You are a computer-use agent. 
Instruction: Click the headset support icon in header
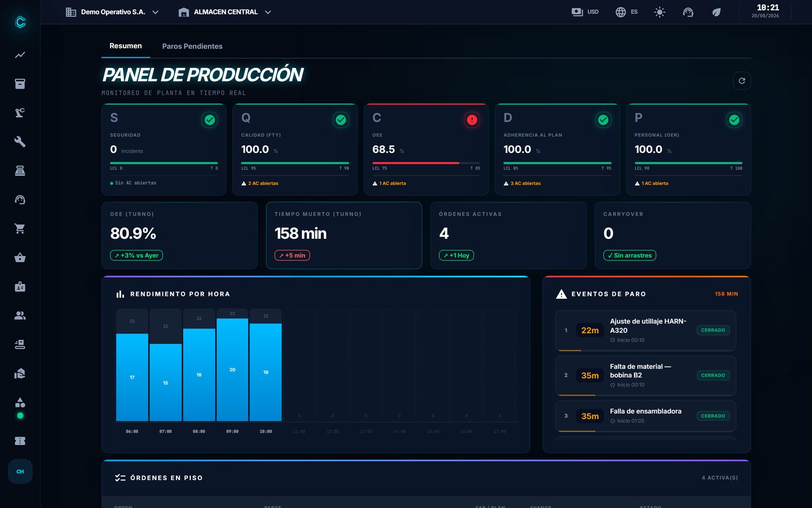(688, 12)
